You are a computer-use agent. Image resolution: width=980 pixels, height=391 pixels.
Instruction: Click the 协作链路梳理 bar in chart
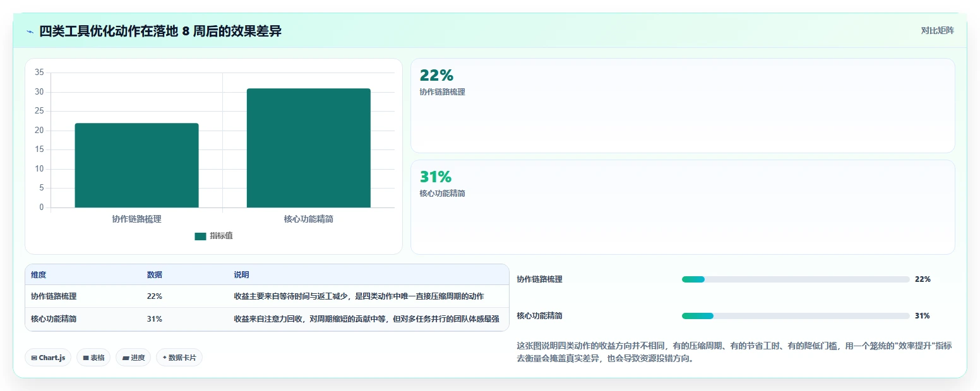click(136, 165)
